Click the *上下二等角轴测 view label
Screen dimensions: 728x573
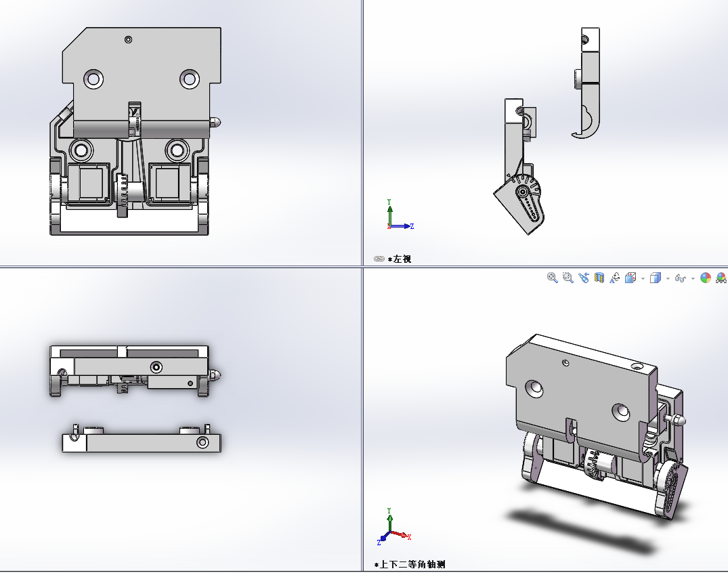click(x=409, y=564)
